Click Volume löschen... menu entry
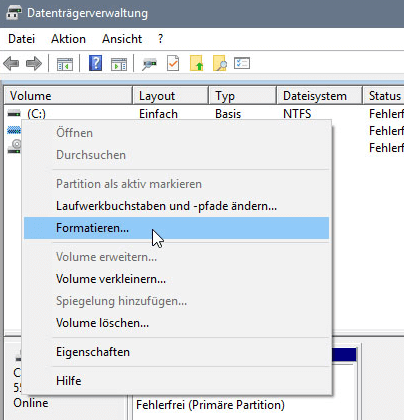The image size is (404, 420). tap(176, 323)
